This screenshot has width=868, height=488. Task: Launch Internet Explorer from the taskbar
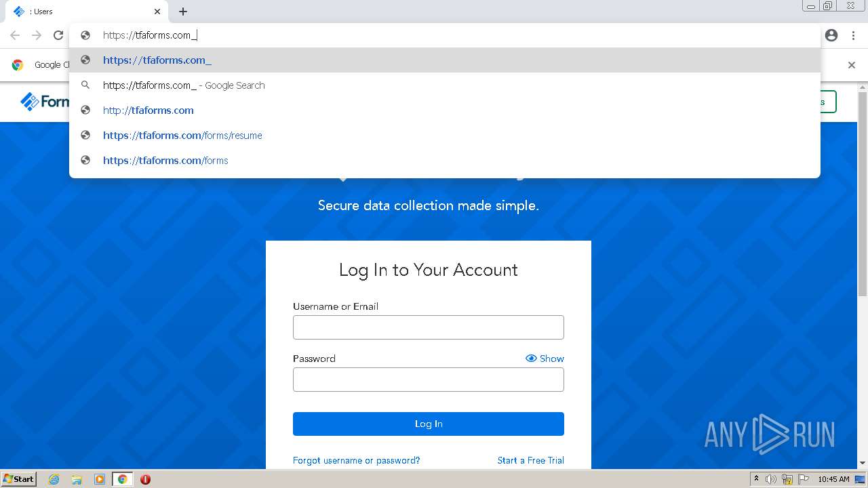[x=54, y=479]
